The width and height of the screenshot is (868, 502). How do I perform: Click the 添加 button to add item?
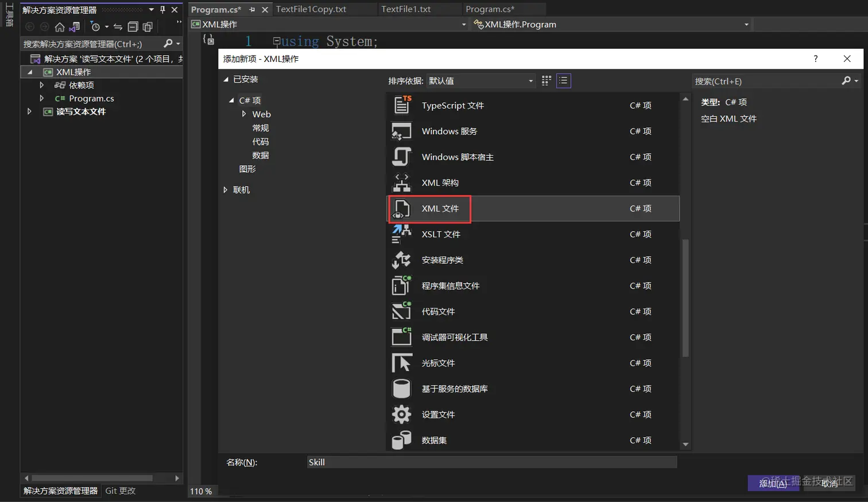pyautogui.click(x=773, y=483)
